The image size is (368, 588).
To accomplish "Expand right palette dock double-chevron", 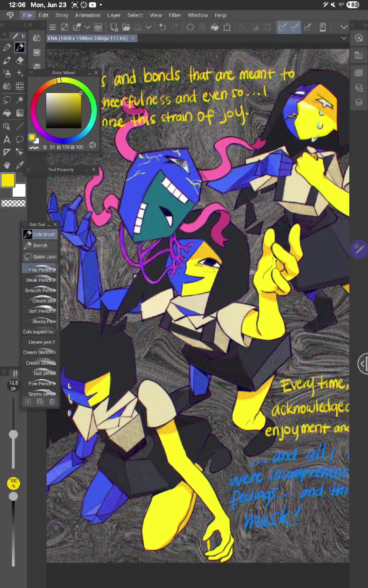I will 365,25.
